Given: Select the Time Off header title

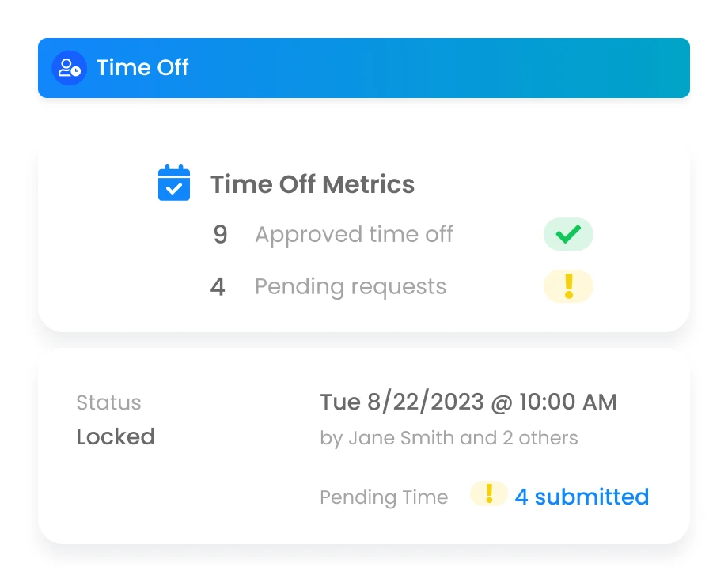Looking at the screenshot, I should pyautogui.click(x=142, y=67).
